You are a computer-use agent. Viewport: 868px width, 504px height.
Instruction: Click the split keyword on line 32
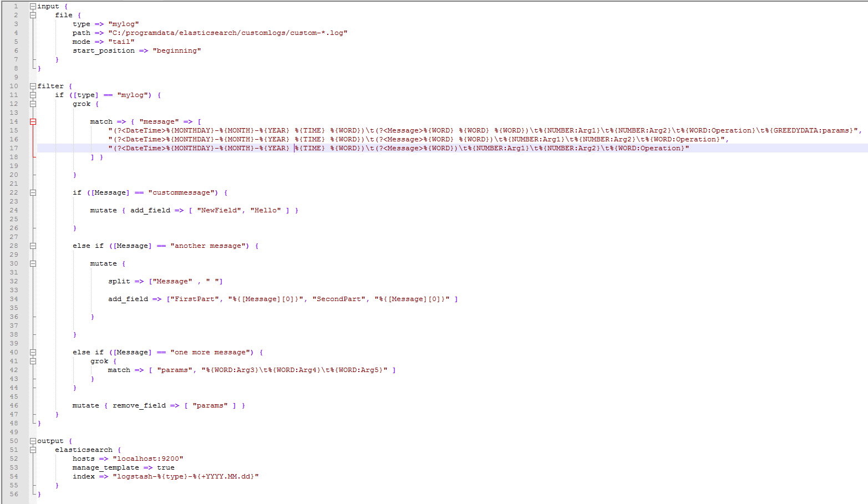[x=119, y=281]
